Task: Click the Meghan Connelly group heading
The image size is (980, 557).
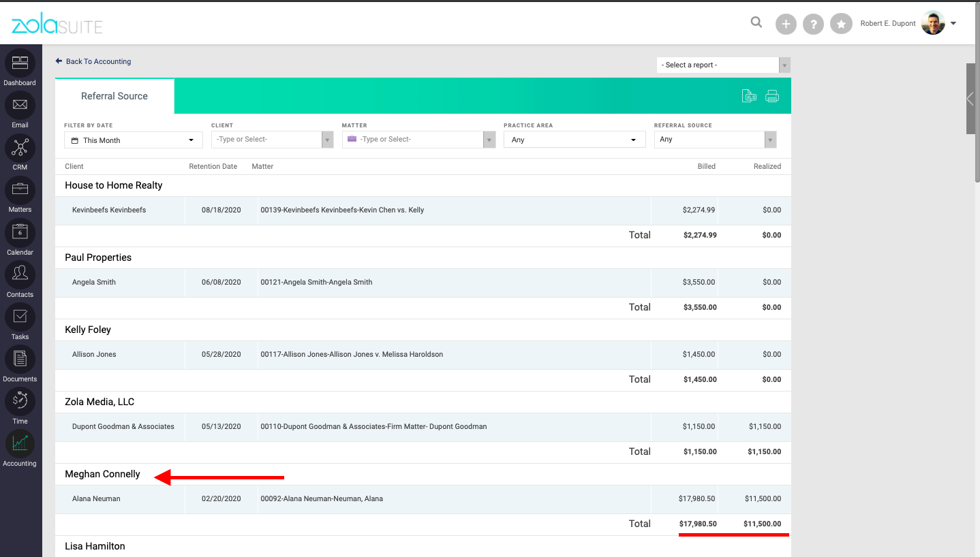Action: pyautogui.click(x=102, y=474)
